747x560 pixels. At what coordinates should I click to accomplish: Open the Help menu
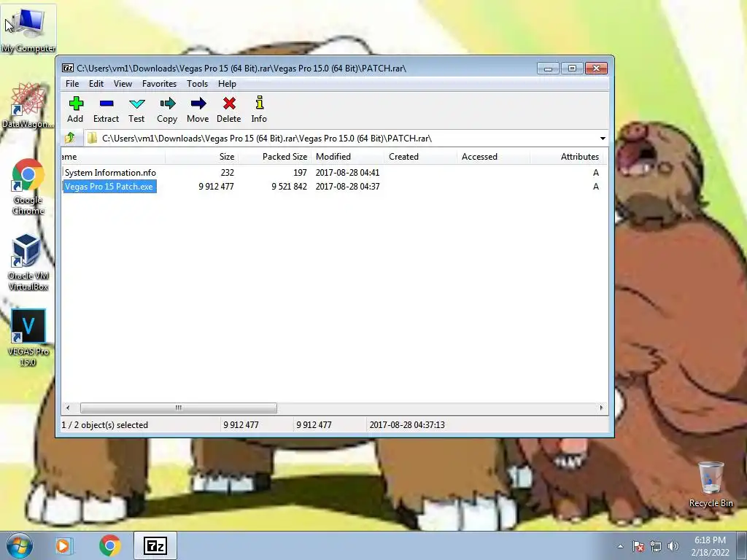[228, 84]
